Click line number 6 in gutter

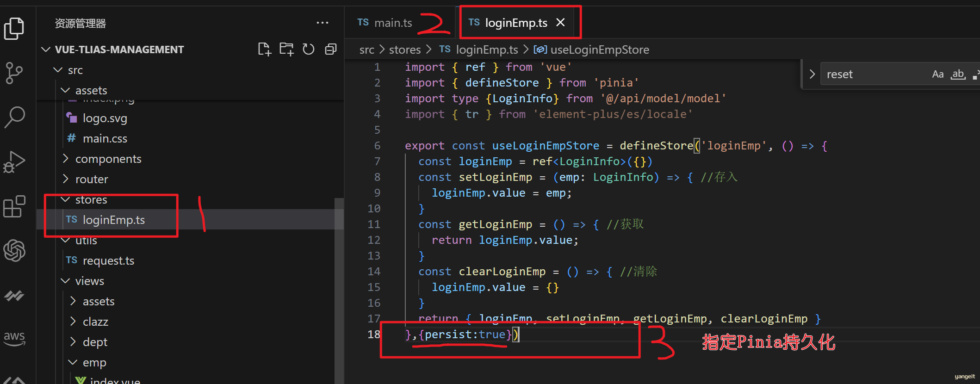coord(377,146)
